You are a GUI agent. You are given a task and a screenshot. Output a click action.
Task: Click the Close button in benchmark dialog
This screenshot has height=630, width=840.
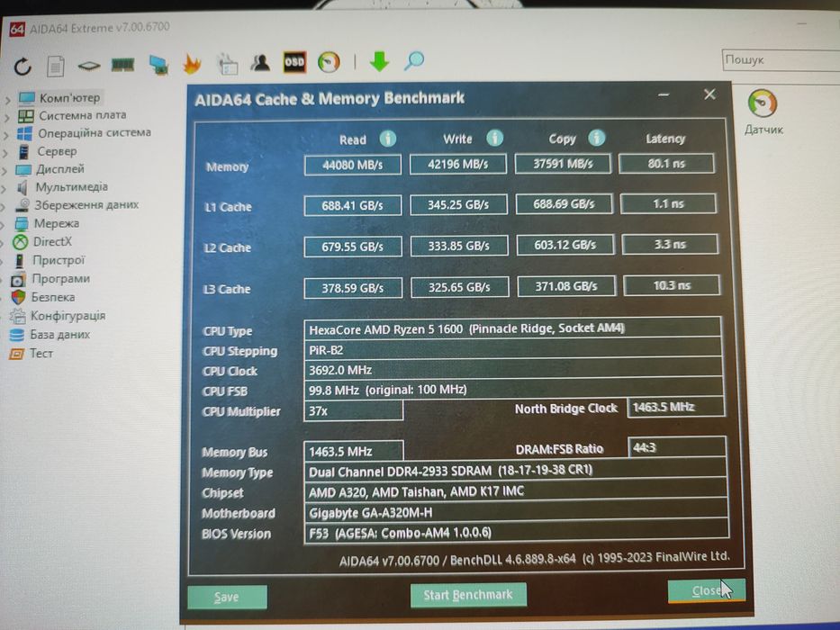pyautogui.click(x=707, y=590)
